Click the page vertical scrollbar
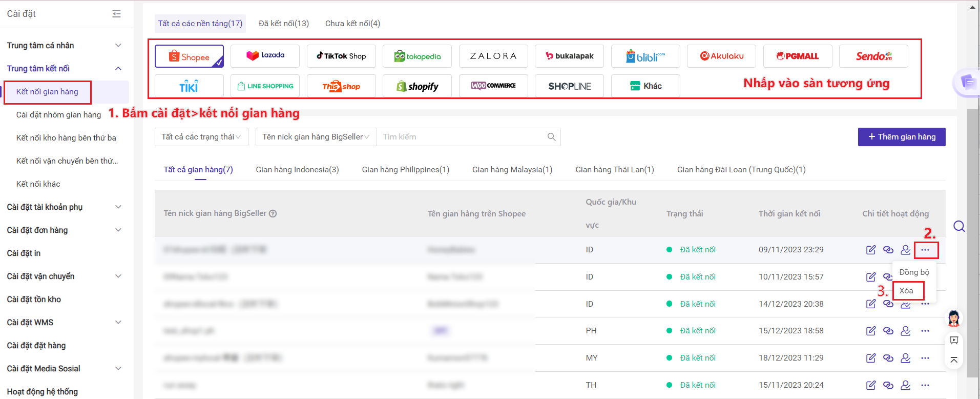Image resolution: width=980 pixels, height=399 pixels. (x=972, y=244)
